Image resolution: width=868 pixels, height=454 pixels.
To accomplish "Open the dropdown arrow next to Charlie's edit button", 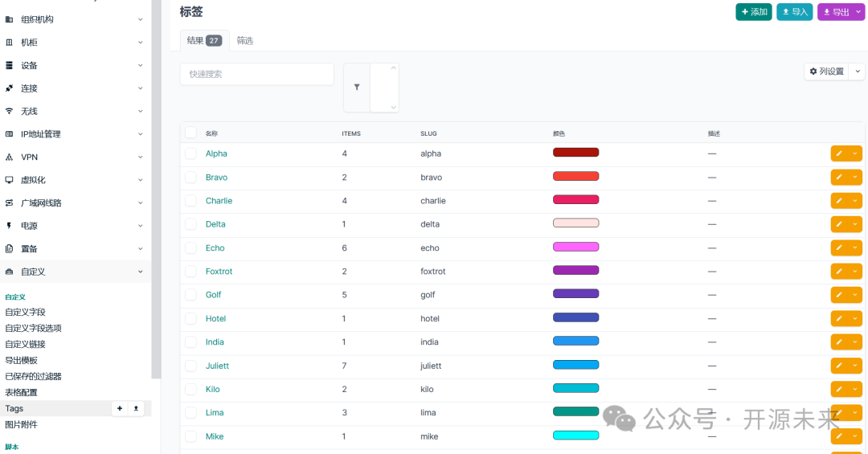I will pyautogui.click(x=855, y=200).
